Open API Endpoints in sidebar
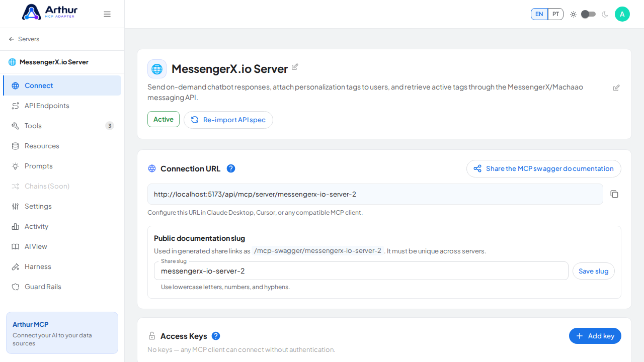This screenshot has height=362, width=644. pyautogui.click(x=62, y=106)
